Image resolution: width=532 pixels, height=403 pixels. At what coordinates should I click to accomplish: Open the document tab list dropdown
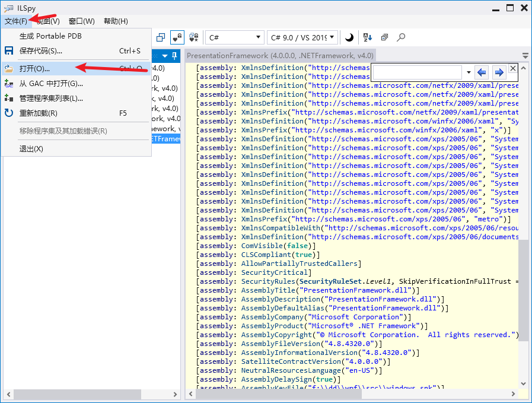[x=525, y=56]
